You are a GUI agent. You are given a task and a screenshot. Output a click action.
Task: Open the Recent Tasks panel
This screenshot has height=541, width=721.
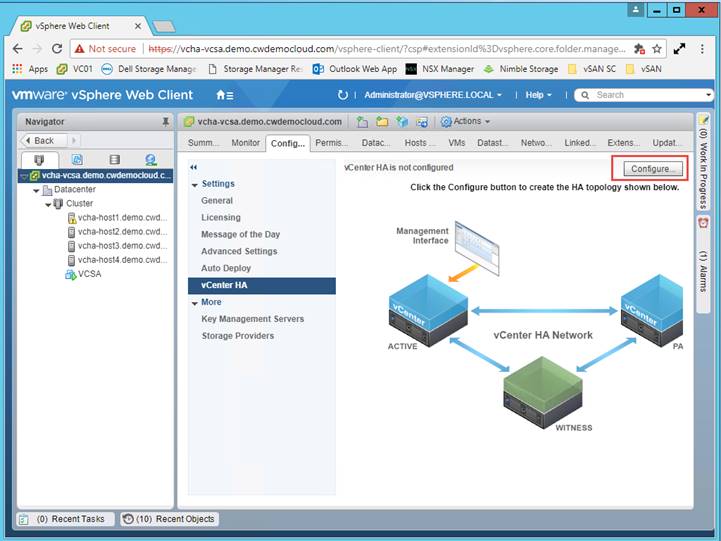pos(65,519)
